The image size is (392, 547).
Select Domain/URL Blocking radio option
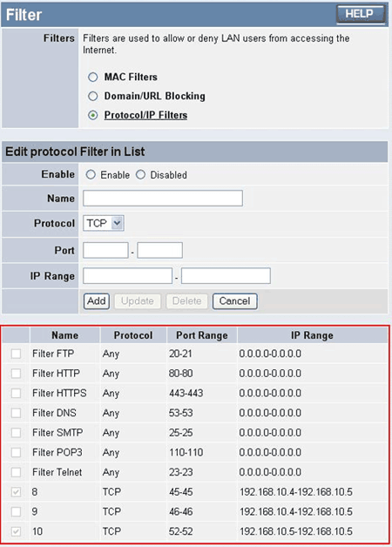pyautogui.click(x=92, y=97)
